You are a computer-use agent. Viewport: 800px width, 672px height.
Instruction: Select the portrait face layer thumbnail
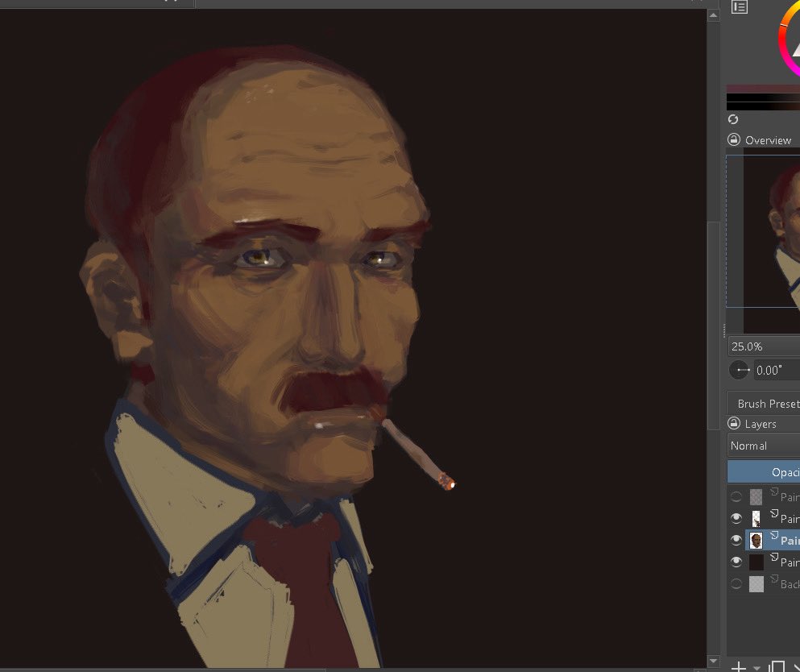coord(756,541)
